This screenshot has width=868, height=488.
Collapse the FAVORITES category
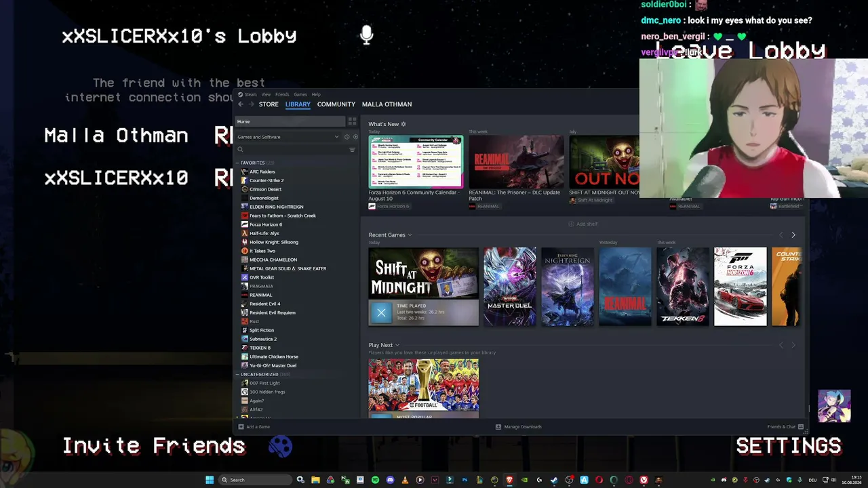(237, 163)
